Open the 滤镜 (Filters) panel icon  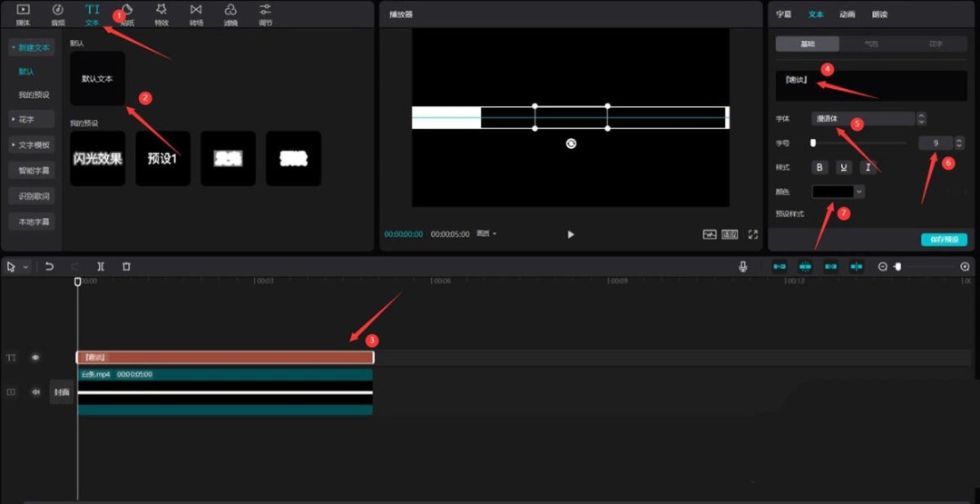[230, 14]
